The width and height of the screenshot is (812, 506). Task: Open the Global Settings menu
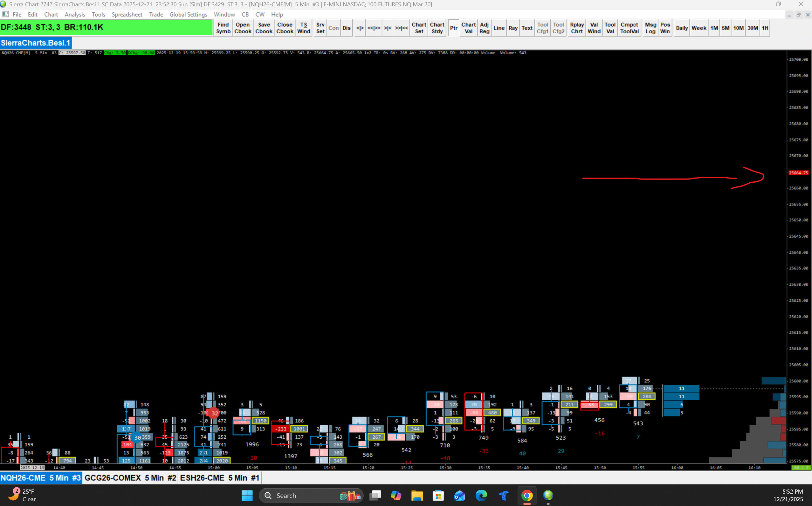pos(188,15)
